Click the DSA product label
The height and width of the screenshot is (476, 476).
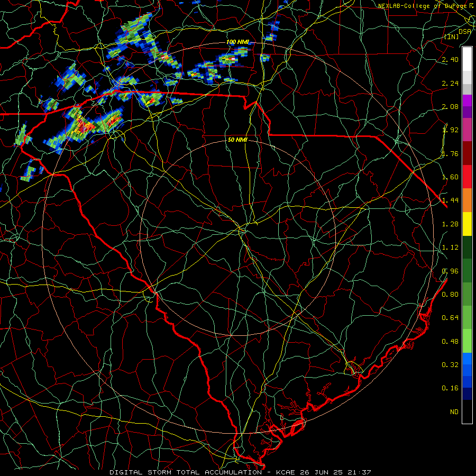tap(465, 31)
